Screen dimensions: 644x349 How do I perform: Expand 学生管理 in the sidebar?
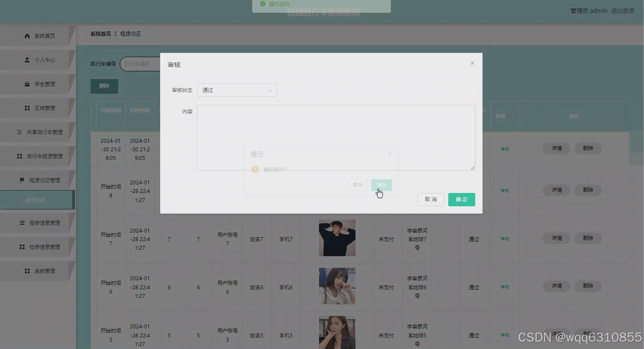[x=38, y=84]
